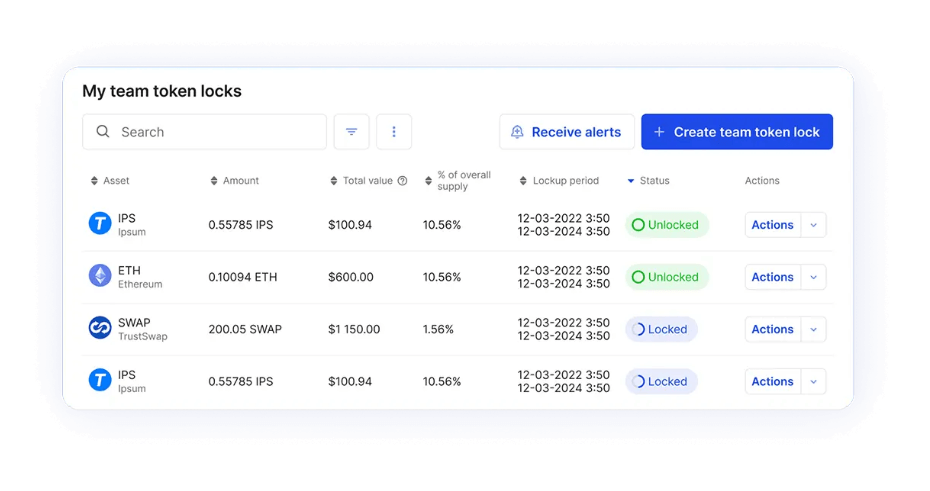Screen dimensions: 930x491
Task: Click total value $1 150.00
Action: point(354,329)
